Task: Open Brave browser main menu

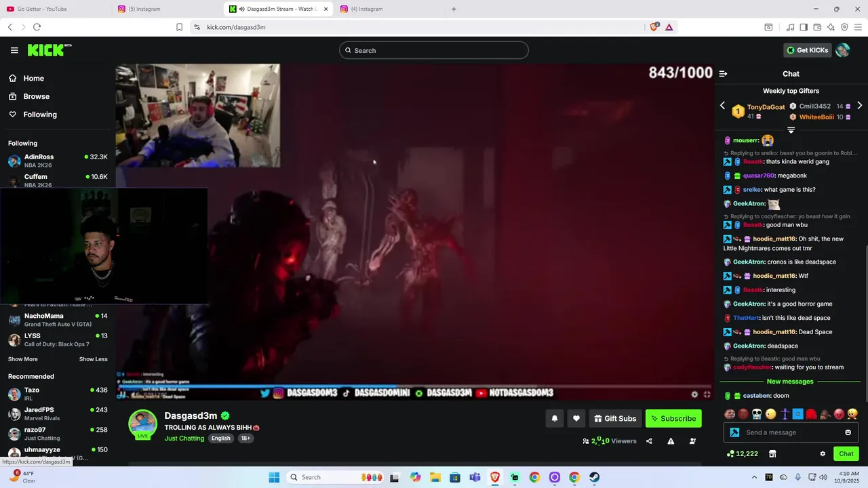Action: (x=859, y=27)
